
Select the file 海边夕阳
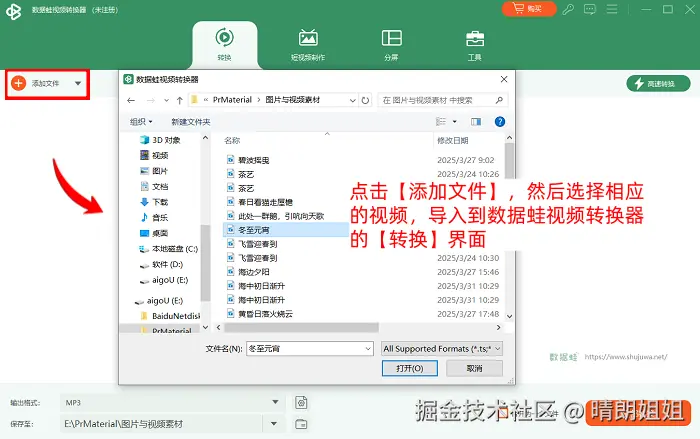tap(254, 272)
